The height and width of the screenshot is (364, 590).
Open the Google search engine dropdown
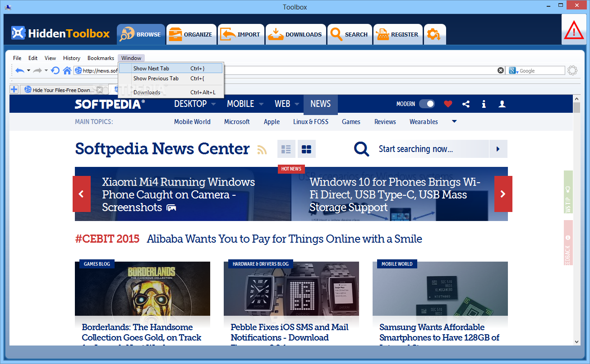click(514, 70)
